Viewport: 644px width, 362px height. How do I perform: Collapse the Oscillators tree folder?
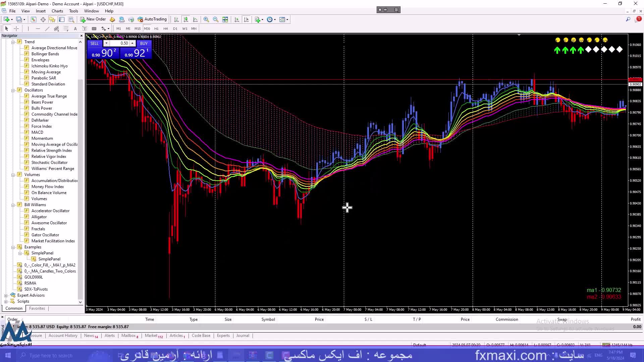tap(13, 90)
